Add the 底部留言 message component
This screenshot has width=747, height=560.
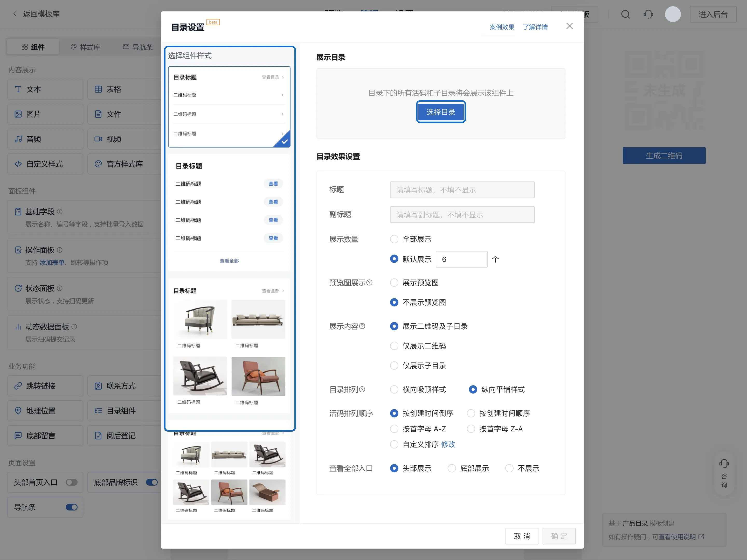[45, 436]
